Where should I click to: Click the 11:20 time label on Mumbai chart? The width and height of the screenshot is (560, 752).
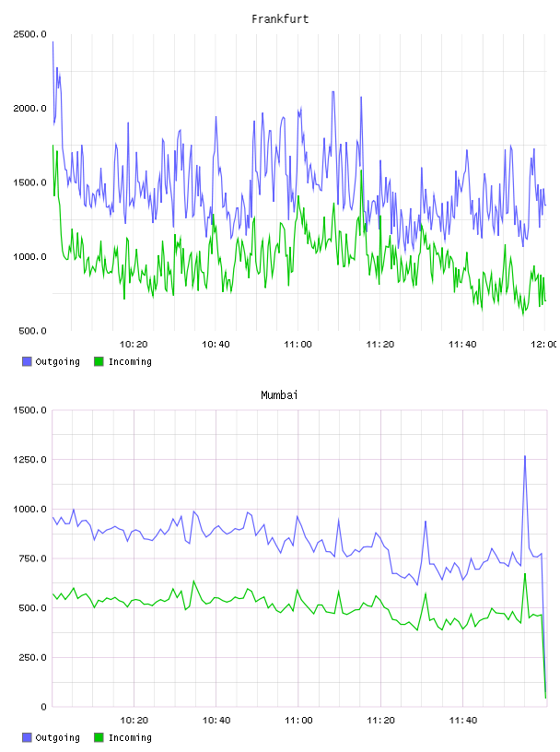tap(380, 721)
